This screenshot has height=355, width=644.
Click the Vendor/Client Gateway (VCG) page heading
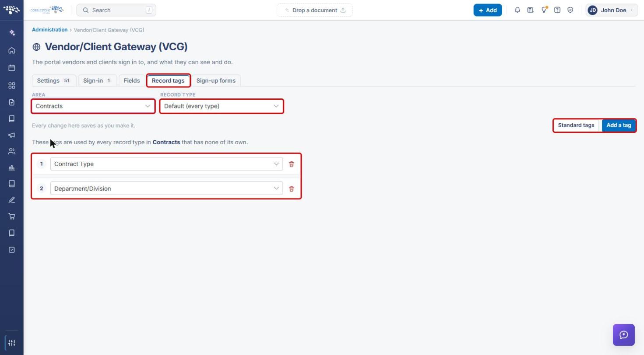(116, 47)
